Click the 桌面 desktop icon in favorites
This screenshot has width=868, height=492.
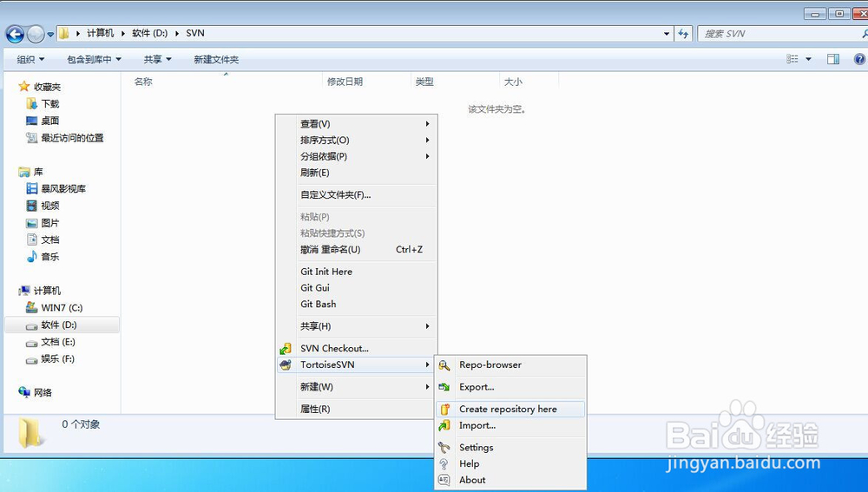[32, 121]
